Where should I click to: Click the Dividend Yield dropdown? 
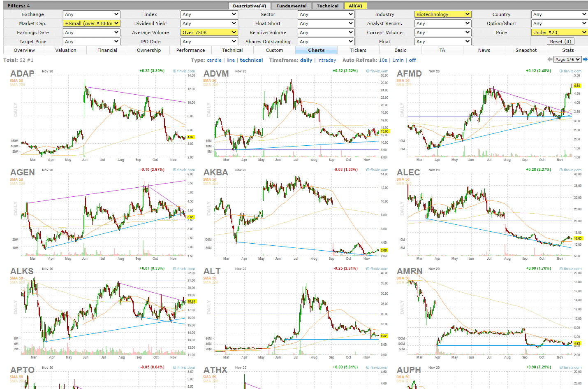tap(209, 23)
